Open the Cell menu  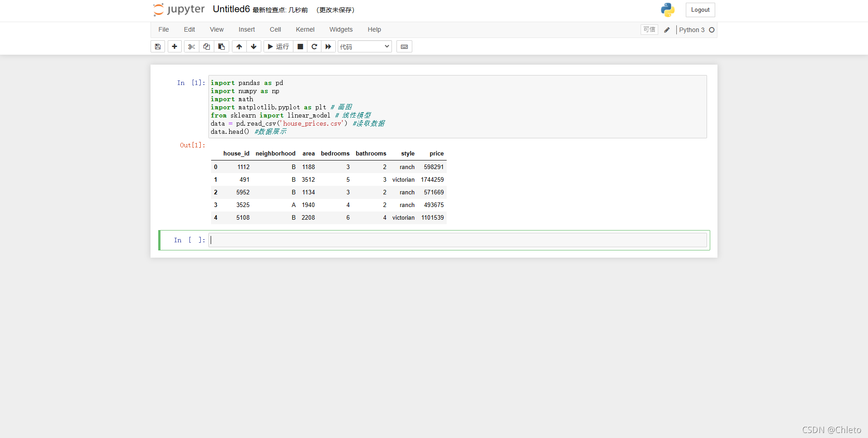(275, 29)
